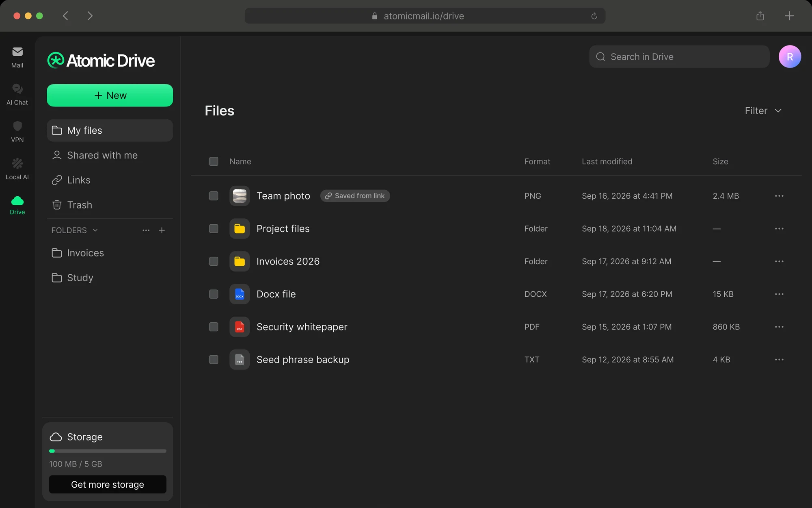Click the New button
This screenshot has height=508, width=812.
click(110, 96)
